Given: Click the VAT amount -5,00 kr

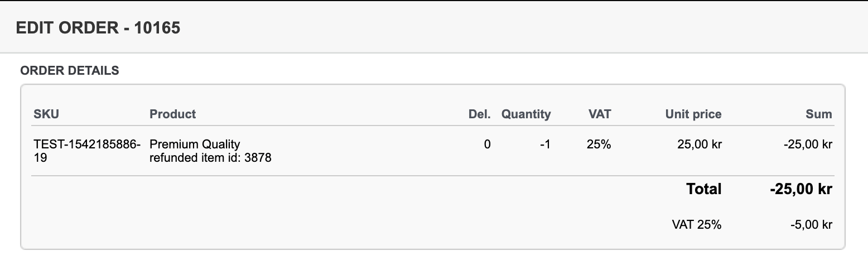Looking at the screenshot, I should coord(811,225).
